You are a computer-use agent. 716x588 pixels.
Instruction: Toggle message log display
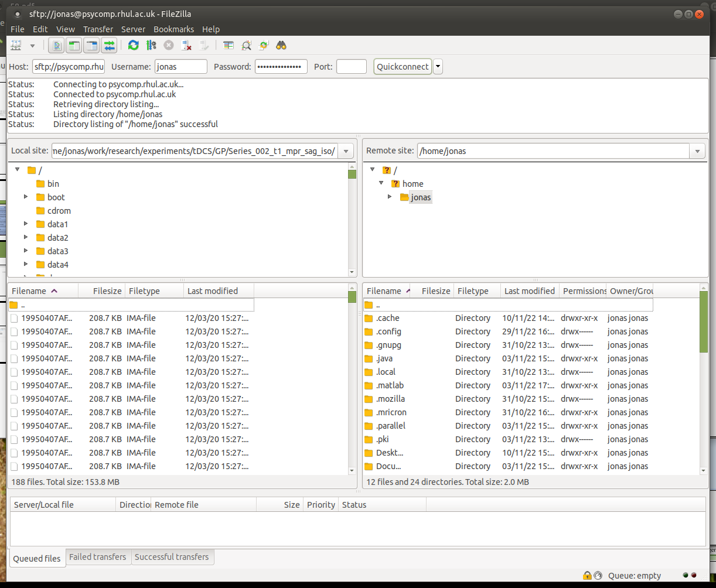pyautogui.click(x=56, y=45)
